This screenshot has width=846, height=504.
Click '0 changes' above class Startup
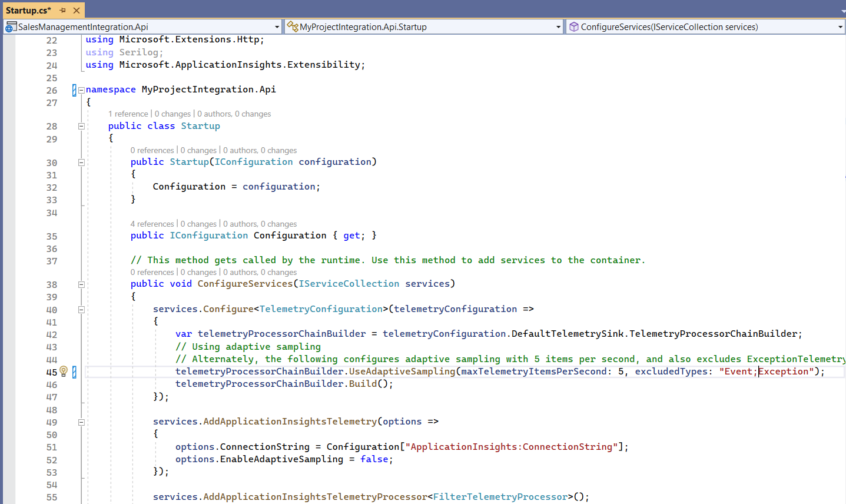coord(172,114)
